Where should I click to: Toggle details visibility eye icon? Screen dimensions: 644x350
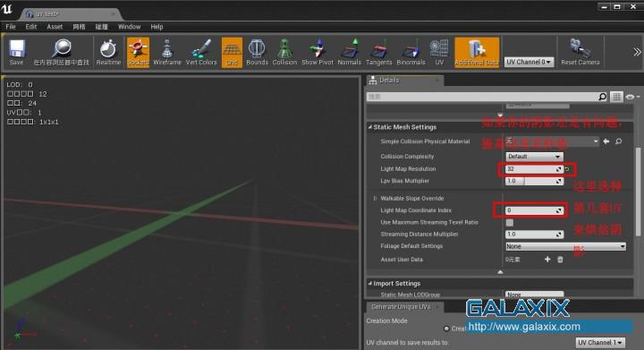pos(631,97)
